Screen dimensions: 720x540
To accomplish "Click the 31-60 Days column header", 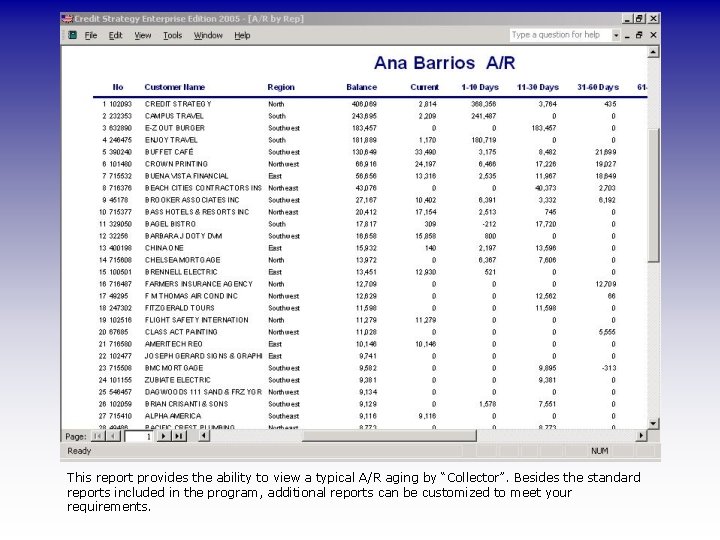I will pos(598,87).
